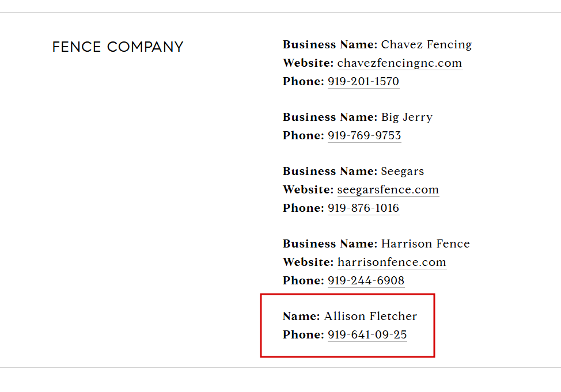
Task: Click the Seegars business name text
Action: [x=402, y=172]
